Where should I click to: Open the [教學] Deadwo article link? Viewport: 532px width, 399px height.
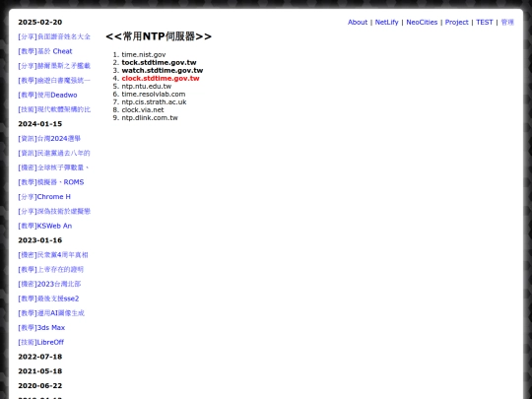[47, 95]
